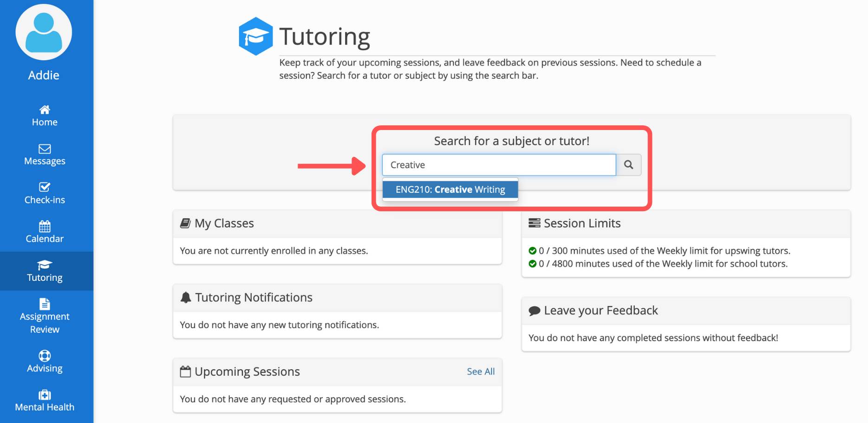868x423 pixels.
Task: Click the bell icon beside Tutoring Notifications
Action: (186, 297)
